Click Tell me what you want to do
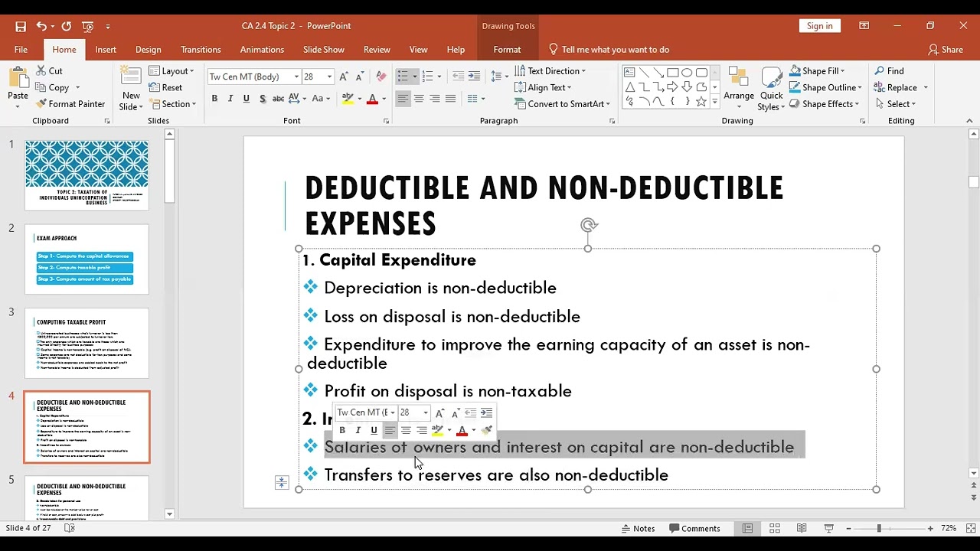 609,50
